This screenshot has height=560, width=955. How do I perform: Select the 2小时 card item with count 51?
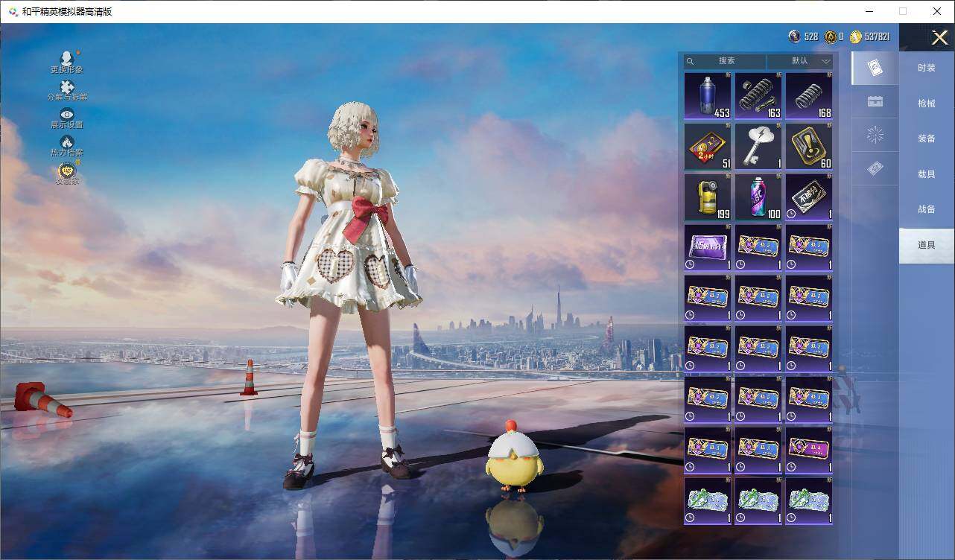click(708, 147)
